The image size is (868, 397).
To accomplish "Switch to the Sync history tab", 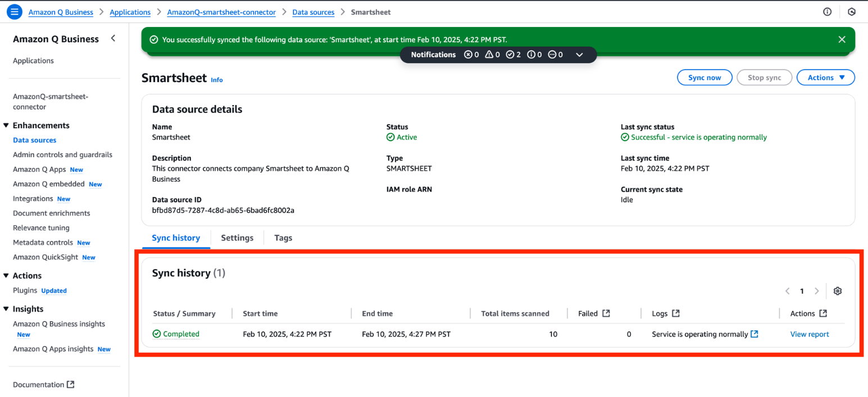I will (176, 238).
